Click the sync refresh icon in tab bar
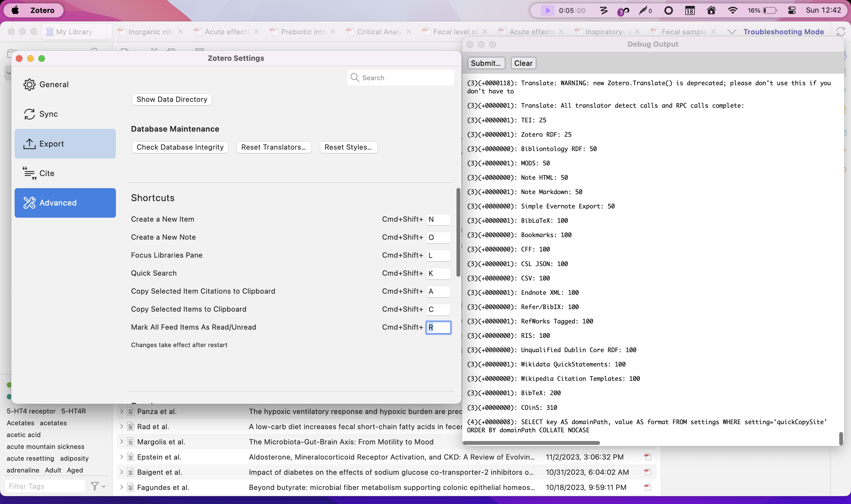 click(841, 31)
